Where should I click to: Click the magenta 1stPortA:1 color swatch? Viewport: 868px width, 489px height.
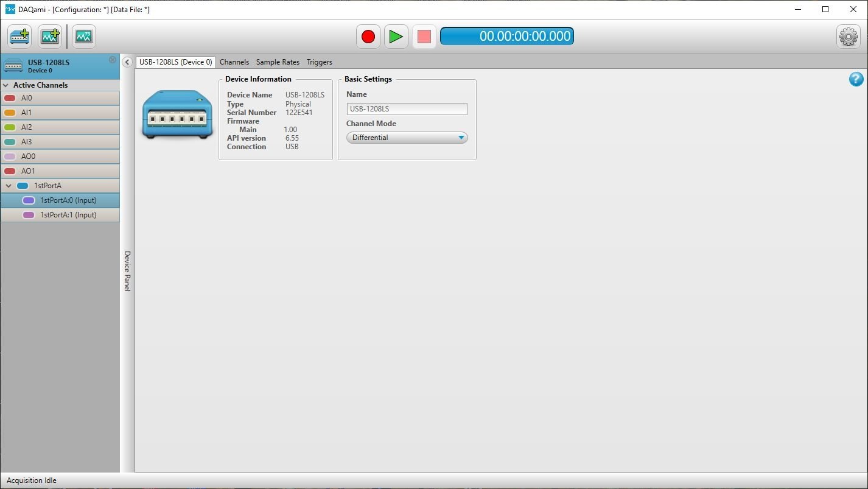29,215
